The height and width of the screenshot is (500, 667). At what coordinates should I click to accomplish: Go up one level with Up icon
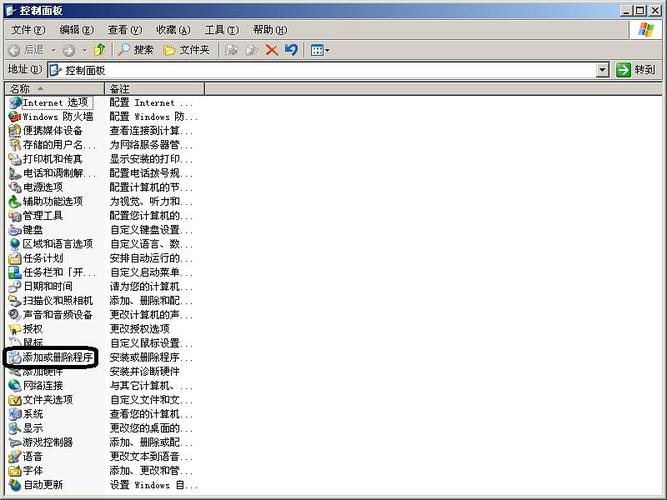tap(100, 50)
